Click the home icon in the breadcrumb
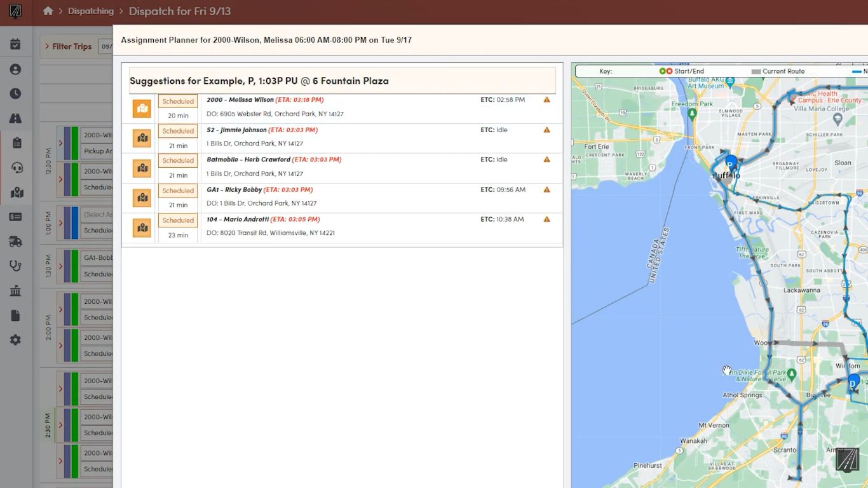The image size is (868, 488). [x=48, y=11]
